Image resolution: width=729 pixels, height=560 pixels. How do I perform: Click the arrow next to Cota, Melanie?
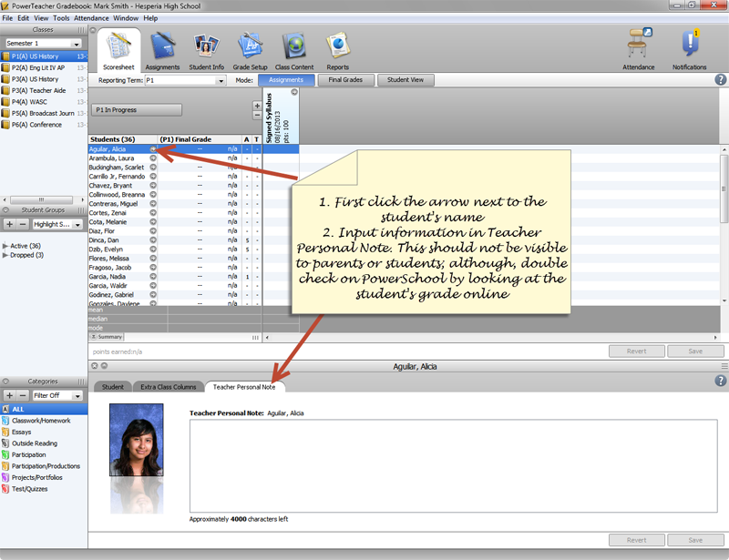click(153, 221)
